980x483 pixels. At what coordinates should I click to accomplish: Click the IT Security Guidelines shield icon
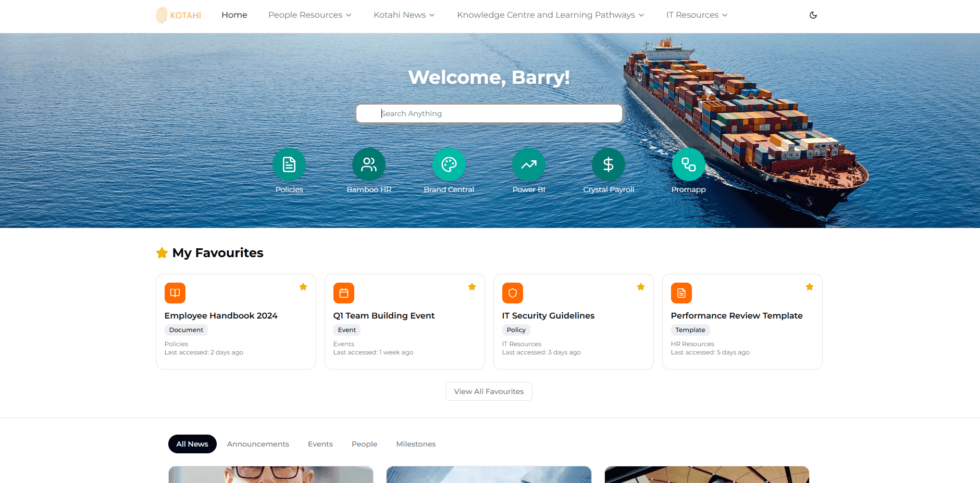pos(513,293)
